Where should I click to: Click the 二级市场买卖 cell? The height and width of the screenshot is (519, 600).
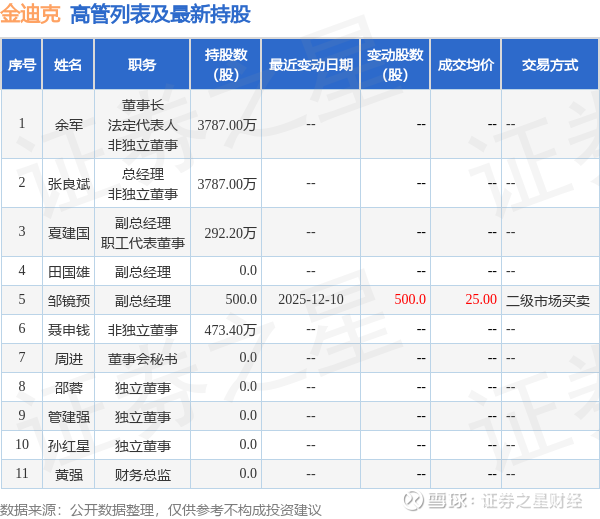pos(548,301)
